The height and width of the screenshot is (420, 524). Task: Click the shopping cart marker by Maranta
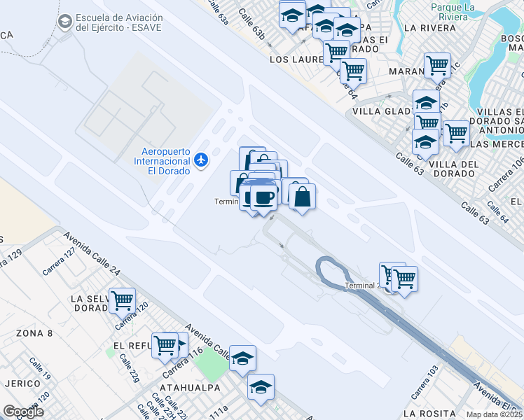tap(437, 67)
